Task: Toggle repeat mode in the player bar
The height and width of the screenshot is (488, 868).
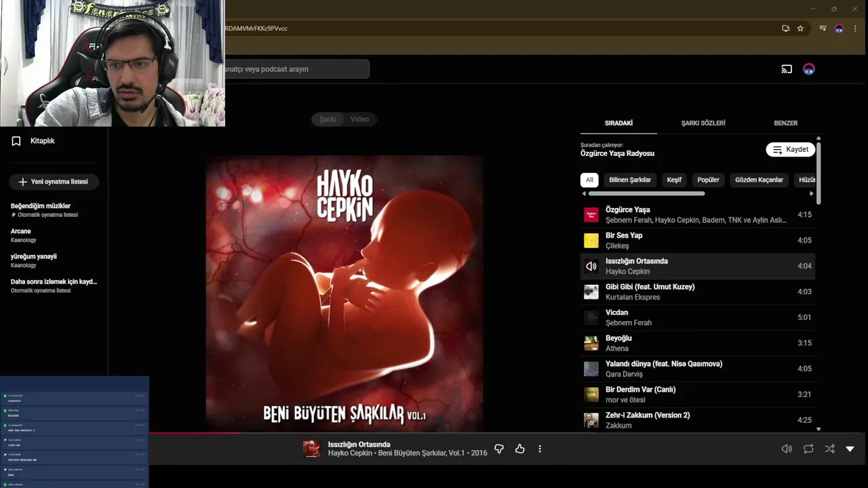Action: [808, 449]
